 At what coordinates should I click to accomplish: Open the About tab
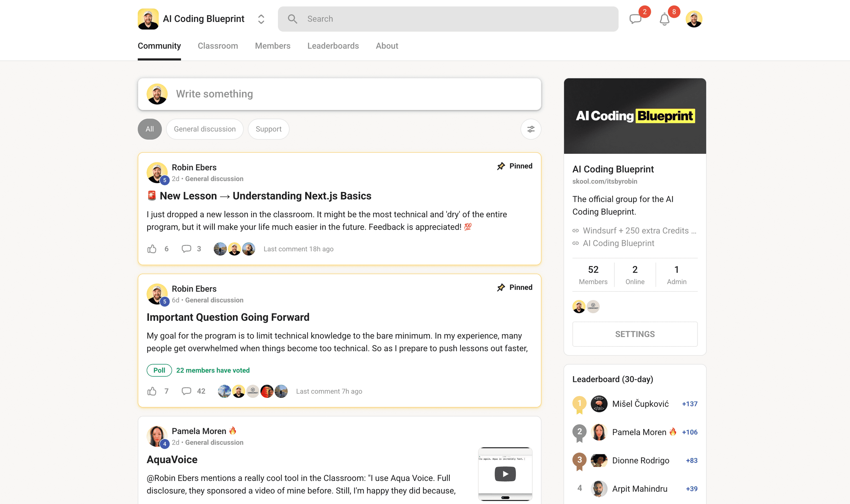[387, 46]
